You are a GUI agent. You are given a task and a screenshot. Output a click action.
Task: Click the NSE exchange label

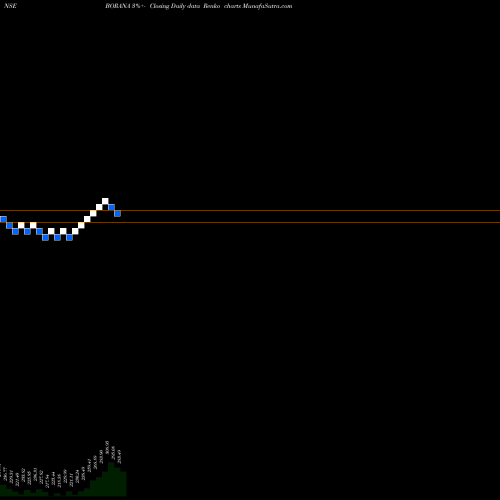click(x=10, y=6)
